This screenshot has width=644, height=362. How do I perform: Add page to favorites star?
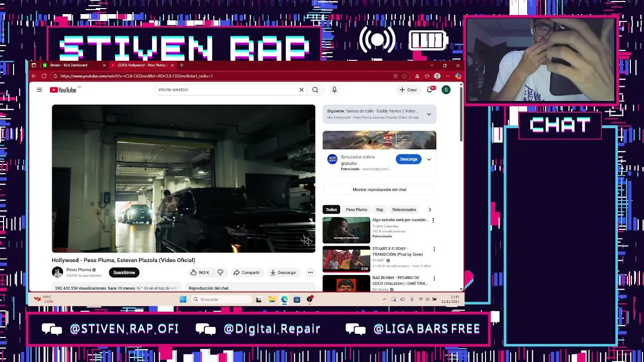pyautogui.click(x=405, y=76)
